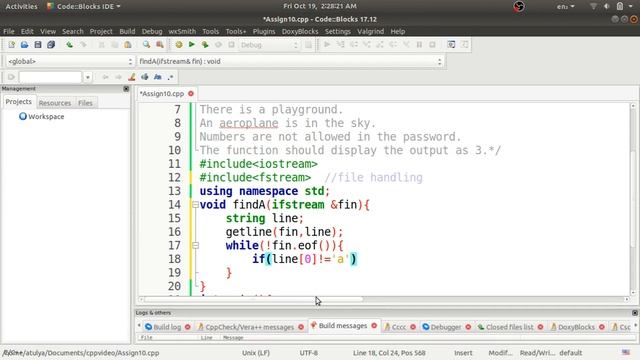Open the Valgrind menu
The height and width of the screenshot is (360, 640).
370,31
